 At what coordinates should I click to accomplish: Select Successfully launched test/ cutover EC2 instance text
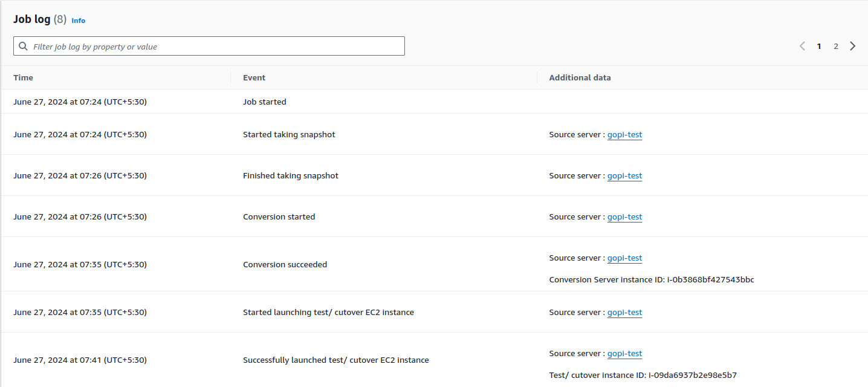[x=336, y=360]
